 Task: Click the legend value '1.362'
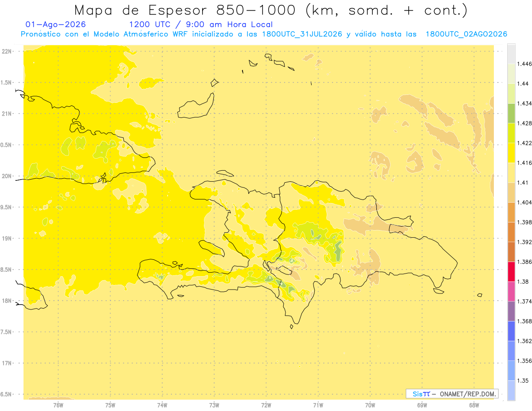[525, 341]
